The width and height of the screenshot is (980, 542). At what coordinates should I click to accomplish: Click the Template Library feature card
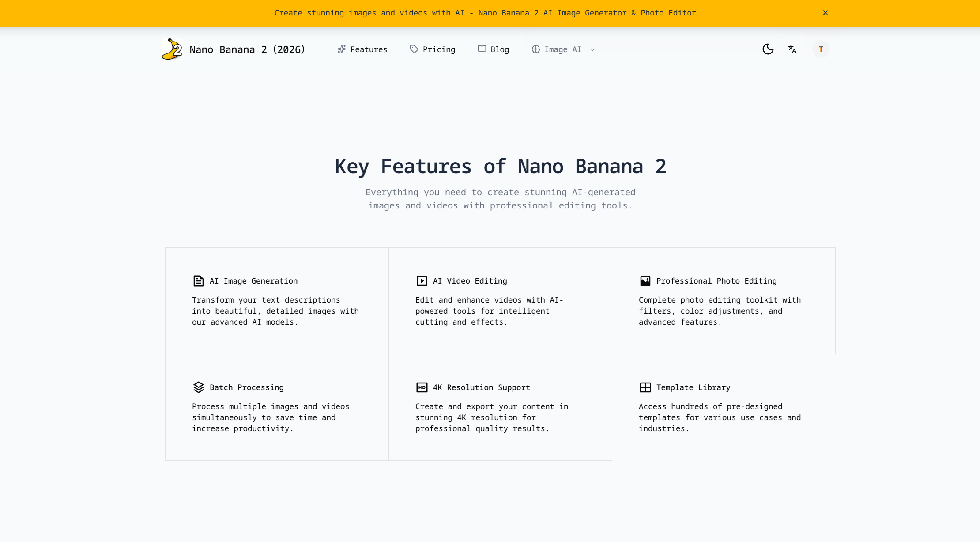pos(724,407)
